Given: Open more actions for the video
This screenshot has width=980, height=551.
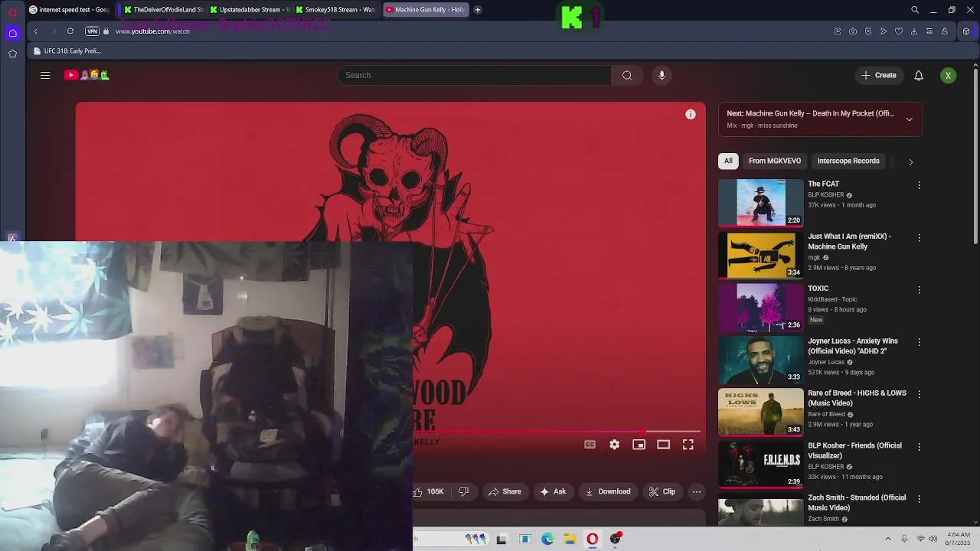Looking at the screenshot, I should (x=696, y=492).
